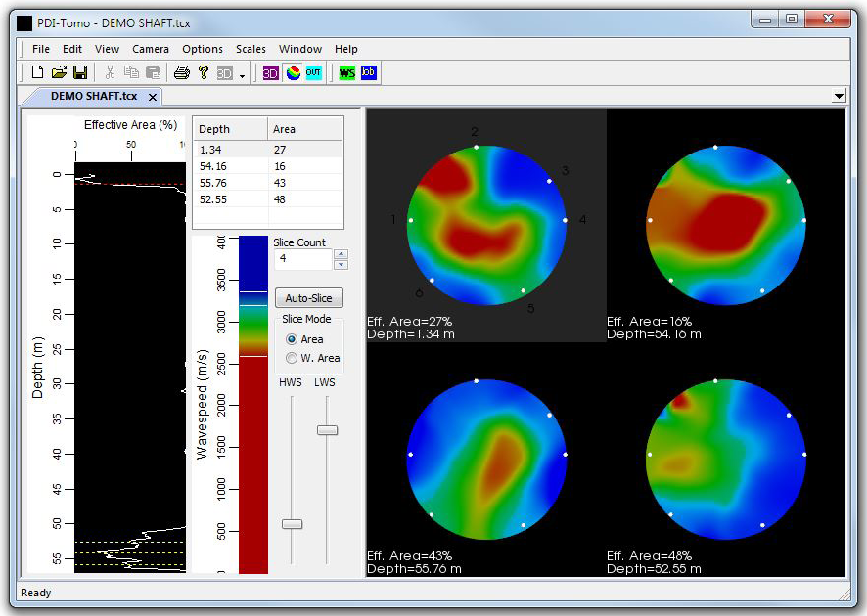The height and width of the screenshot is (616, 867).
Task: Click the blue Job toolbar icon
Action: pyautogui.click(x=368, y=72)
